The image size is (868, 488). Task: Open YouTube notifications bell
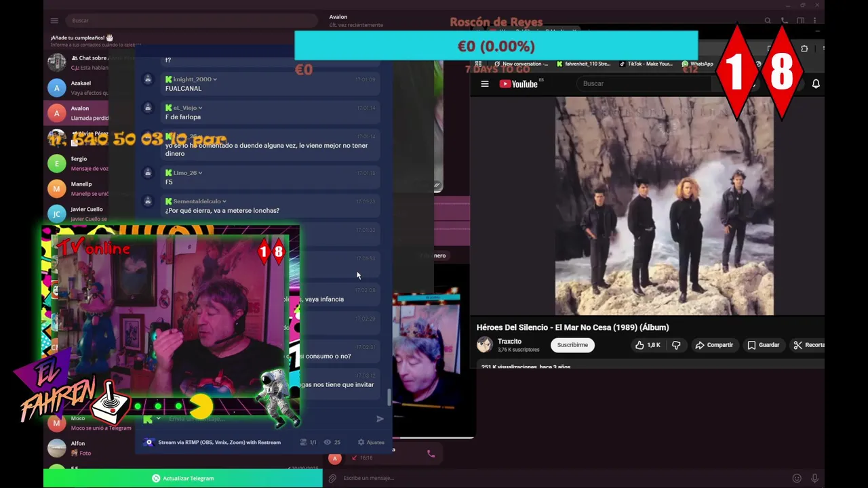816,83
